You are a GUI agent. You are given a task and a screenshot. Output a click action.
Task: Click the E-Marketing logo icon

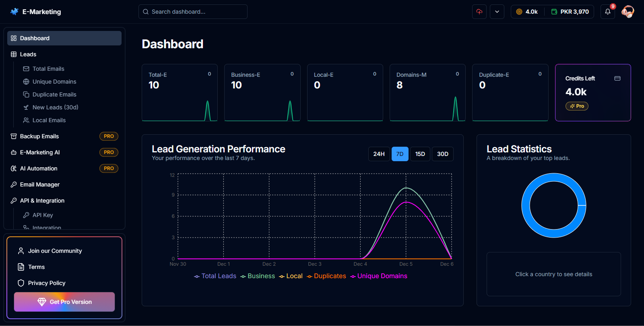pyautogui.click(x=14, y=12)
